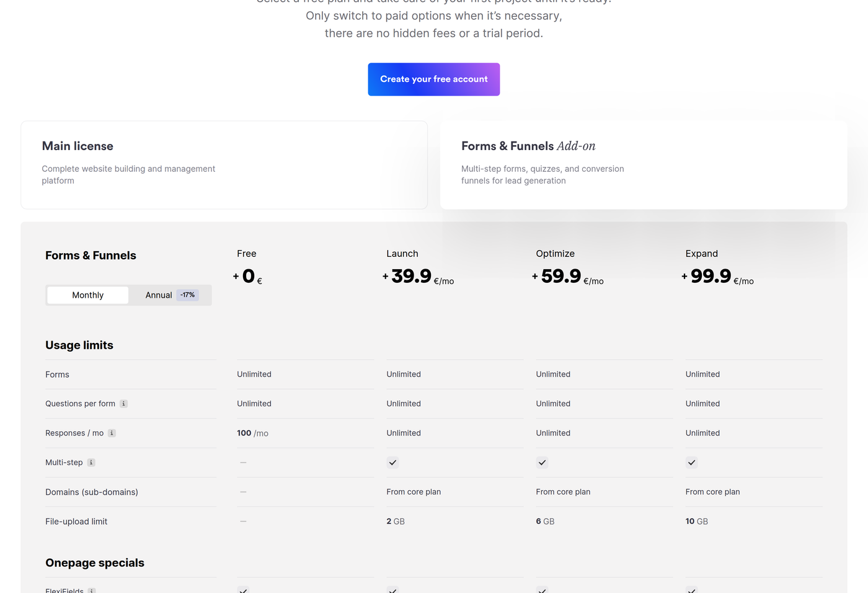Click the Create your free account button
868x593 pixels.
(x=434, y=79)
